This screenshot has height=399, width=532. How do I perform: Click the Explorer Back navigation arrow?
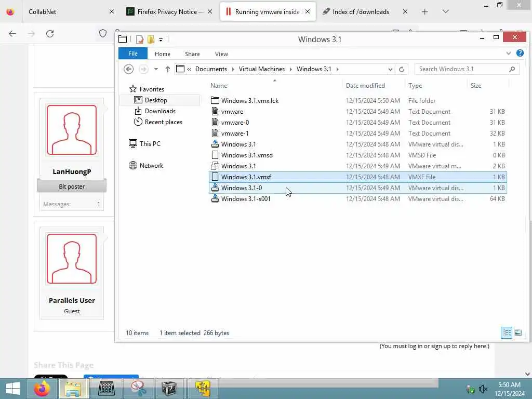128,69
